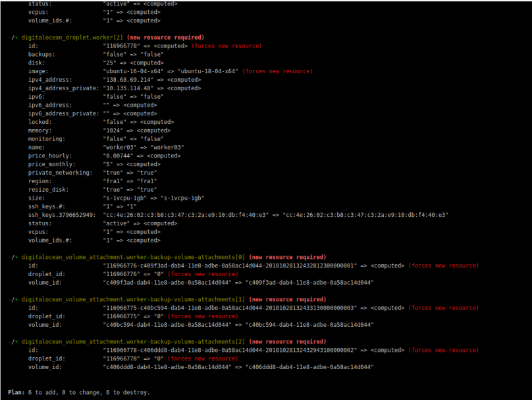This screenshot has width=532, height=400.
Task: Click the new image value "ubuntu-18-04-x64"
Action: (x=212, y=71)
